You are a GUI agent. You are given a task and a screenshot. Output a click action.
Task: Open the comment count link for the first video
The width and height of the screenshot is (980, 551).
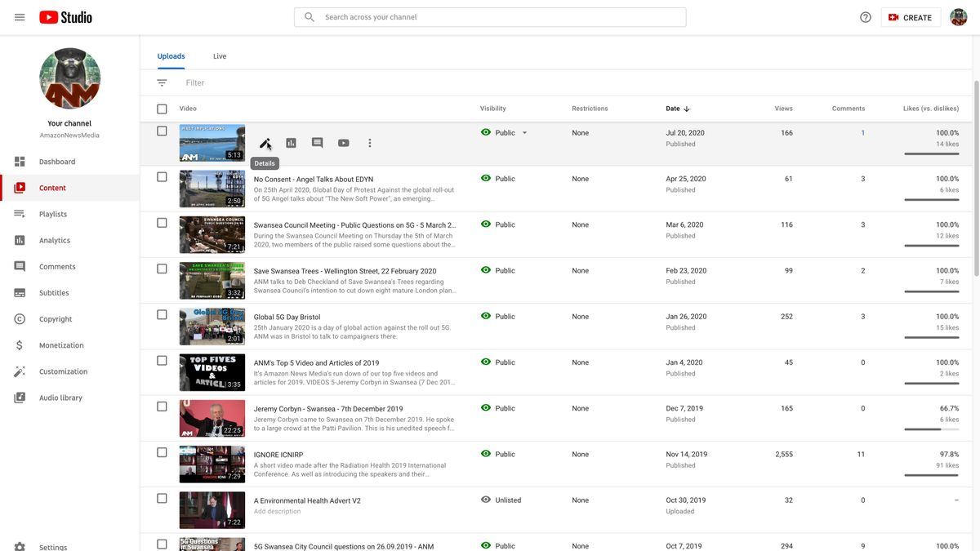point(862,132)
